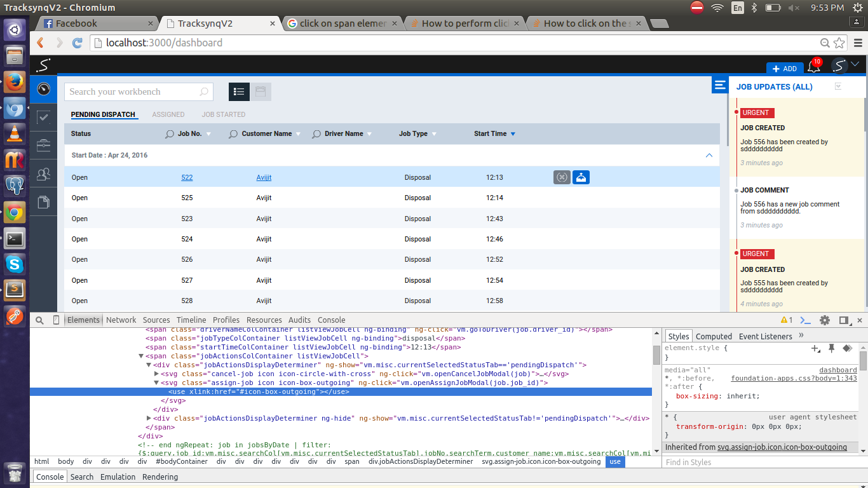868x488 pixels.
Task: Open foundation-apps.css?body=1:343 source link
Action: 794,378
